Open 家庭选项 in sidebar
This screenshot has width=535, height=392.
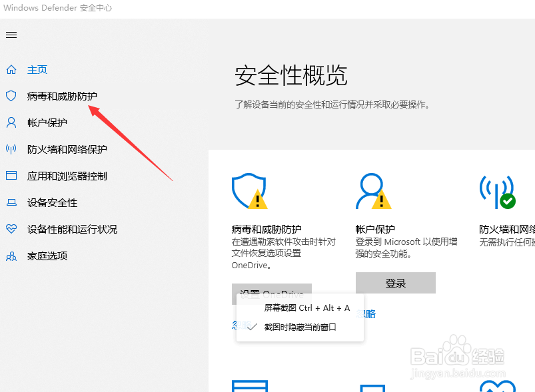(47, 256)
